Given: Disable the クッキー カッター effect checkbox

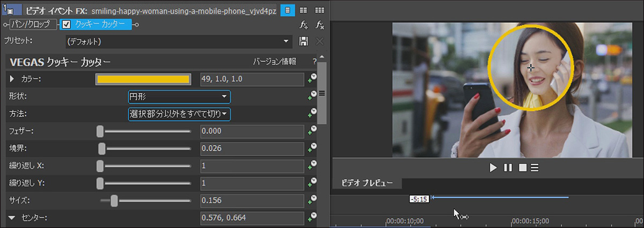Looking at the screenshot, I should coord(67,25).
